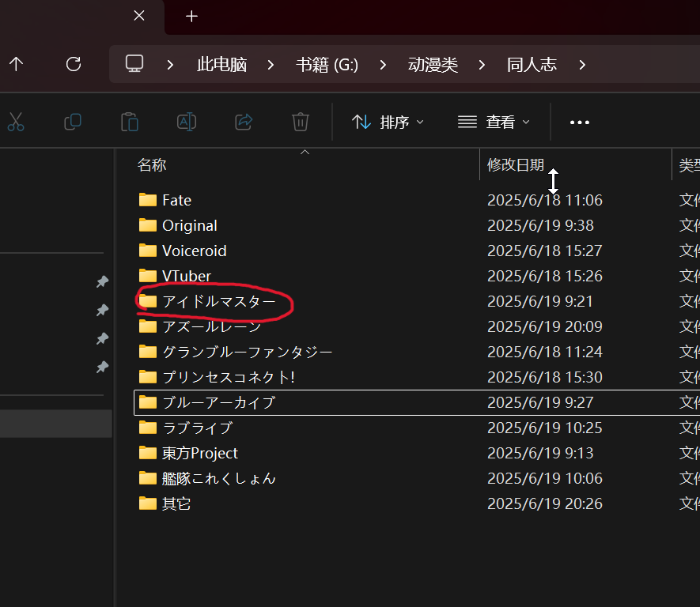The image size is (700, 607).
Task: Open the 查看 view dropdown
Action: (494, 122)
